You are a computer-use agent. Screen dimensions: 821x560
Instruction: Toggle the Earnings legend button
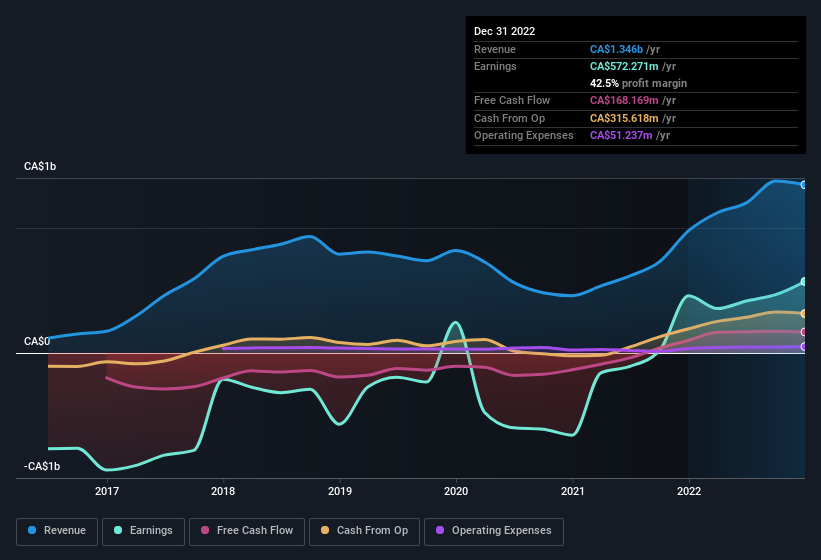point(143,531)
